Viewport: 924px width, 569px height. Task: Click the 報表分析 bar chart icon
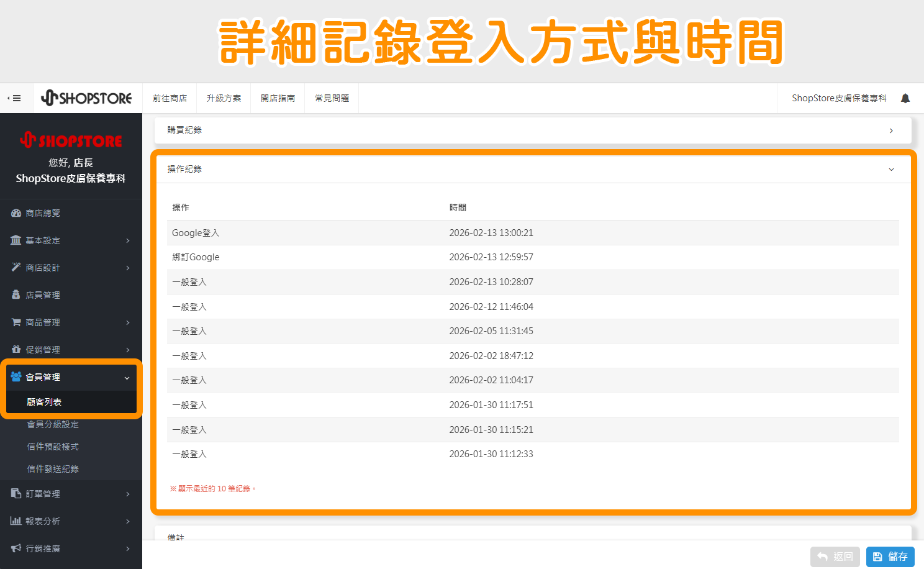16,521
